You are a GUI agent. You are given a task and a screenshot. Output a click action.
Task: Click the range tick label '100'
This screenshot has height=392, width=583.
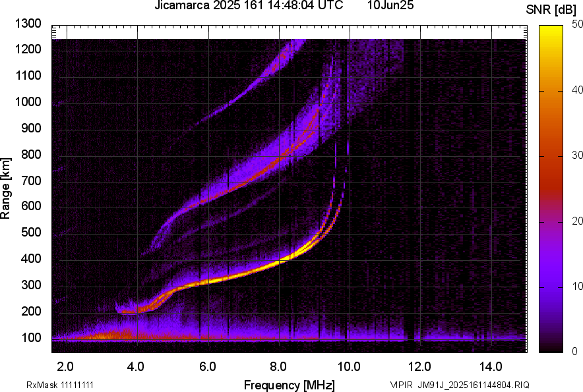[x=31, y=337]
